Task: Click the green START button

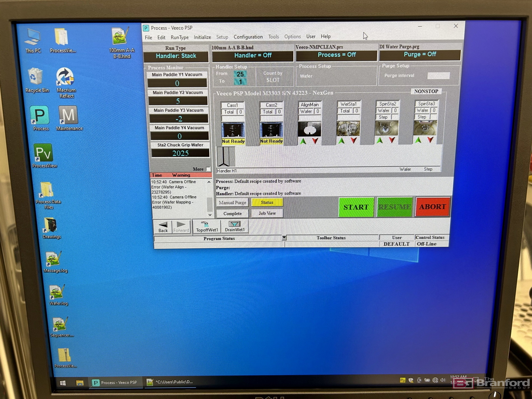Action: tap(356, 207)
